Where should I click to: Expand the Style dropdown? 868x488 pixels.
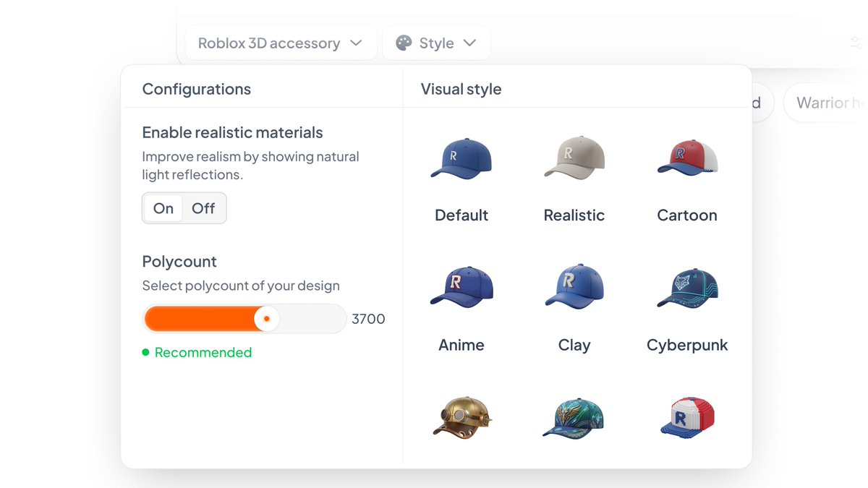(x=437, y=43)
